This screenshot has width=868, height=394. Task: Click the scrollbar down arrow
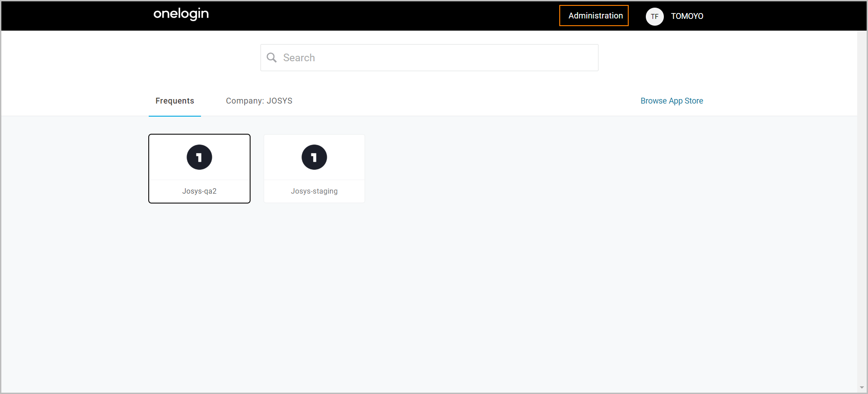[x=862, y=388]
